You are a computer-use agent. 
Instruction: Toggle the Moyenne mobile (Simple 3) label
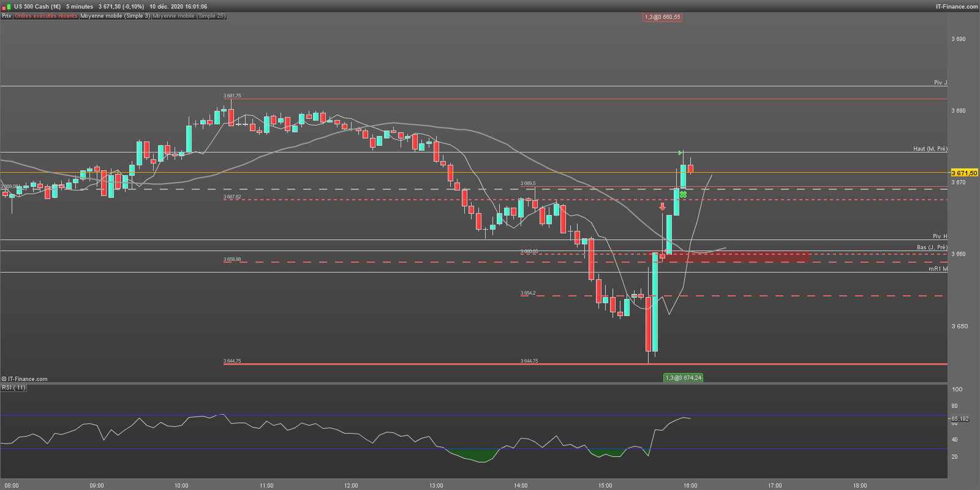(x=115, y=16)
